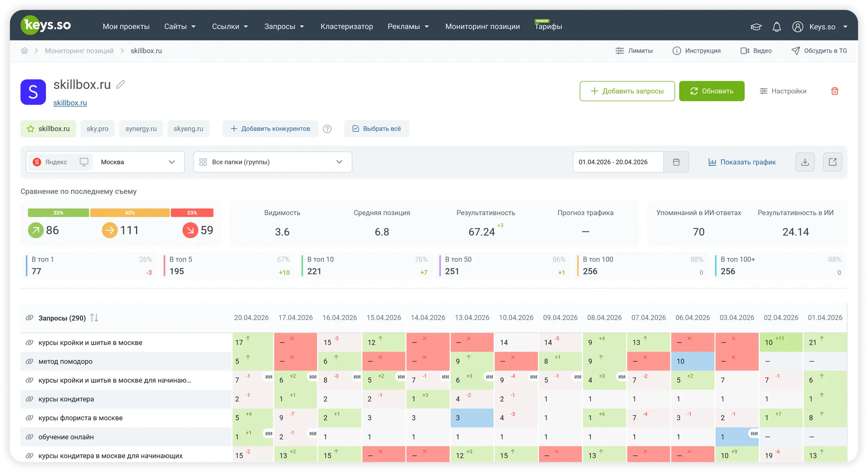
Task: Open Инструкция
Action: tap(696, 51)
